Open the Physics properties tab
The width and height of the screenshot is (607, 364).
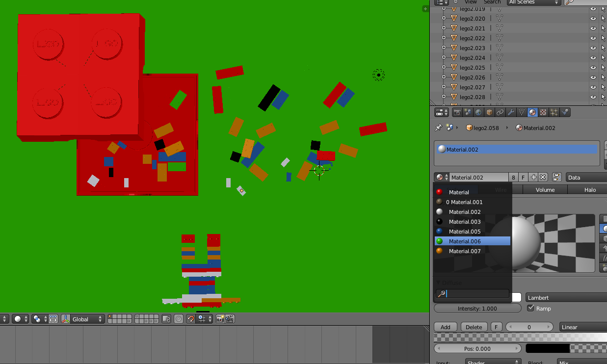coord(565,112)
